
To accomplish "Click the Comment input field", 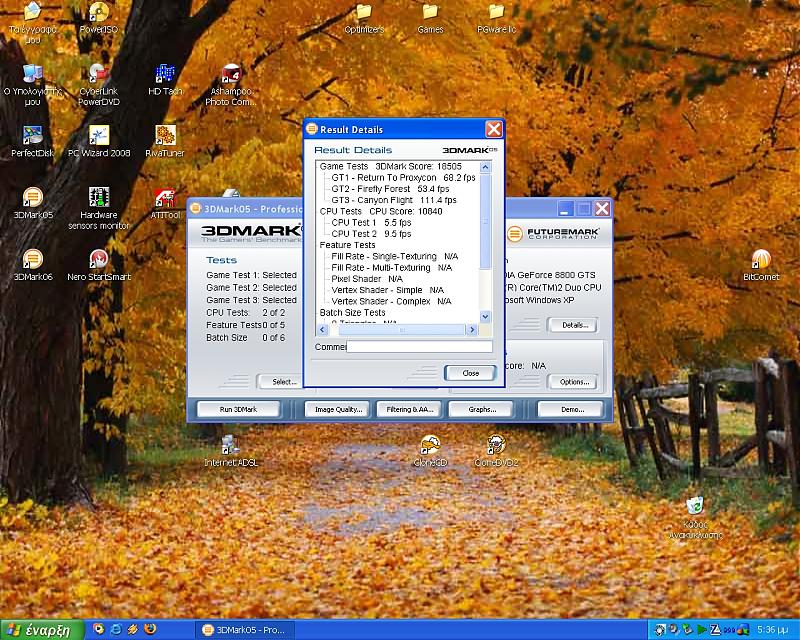I will (419, 347).
